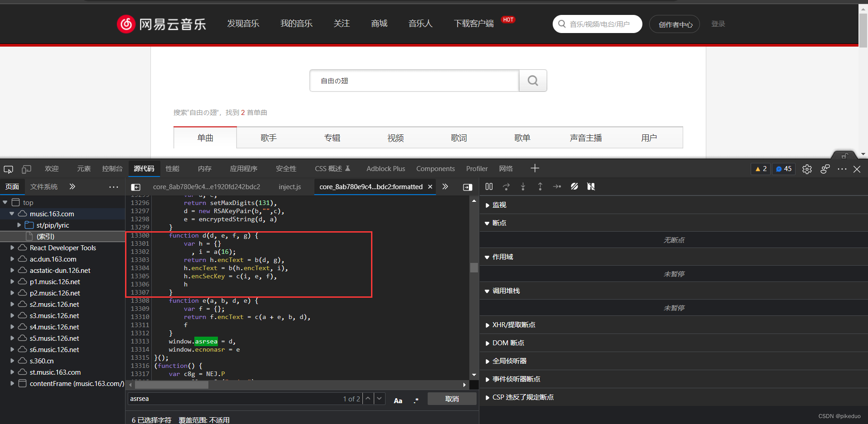Screen dimensions: 868x424
Task: Activate the inspect element picker icon
Action: tap(8, 169)
